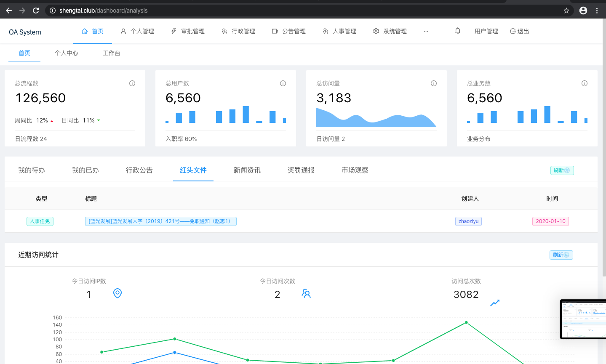Click info icon on 总流程数 card

coord(132,83)
